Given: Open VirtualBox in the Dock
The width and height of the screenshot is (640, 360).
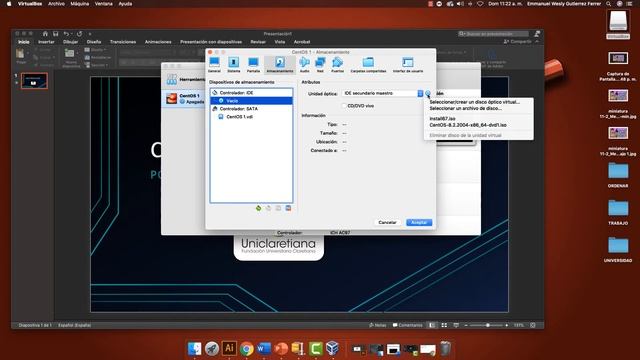Looking at the screenshot, I should [x=333, y=349].
